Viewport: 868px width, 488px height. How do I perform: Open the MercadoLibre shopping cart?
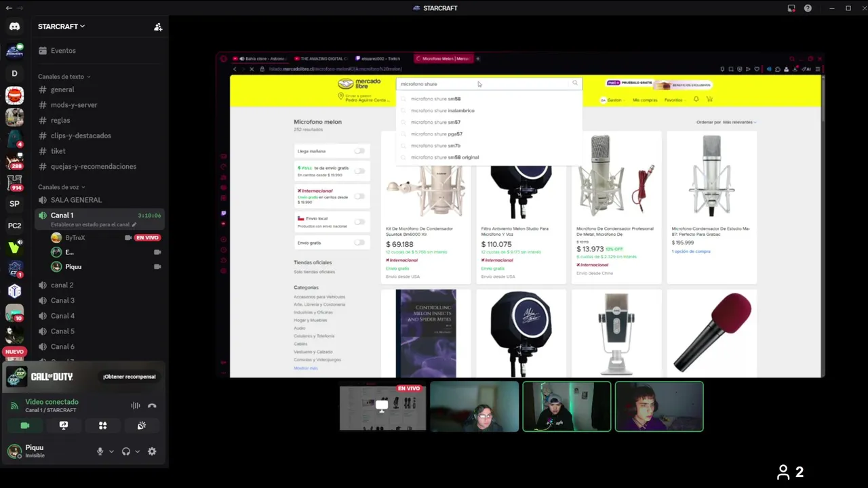point(710,100)
